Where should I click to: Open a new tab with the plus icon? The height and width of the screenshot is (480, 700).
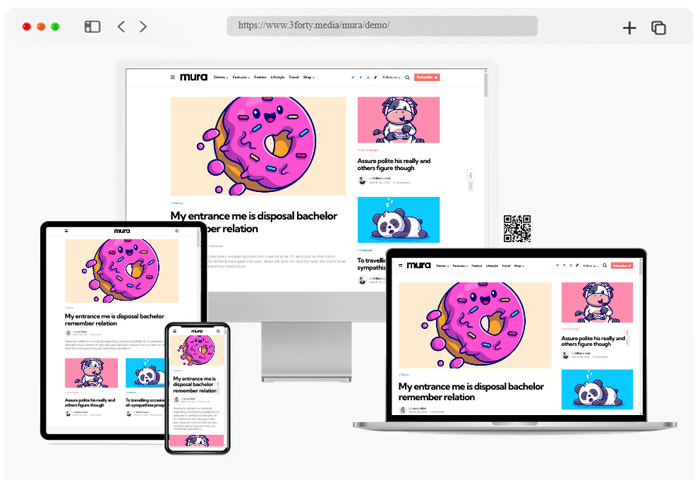tap(629, 28)
